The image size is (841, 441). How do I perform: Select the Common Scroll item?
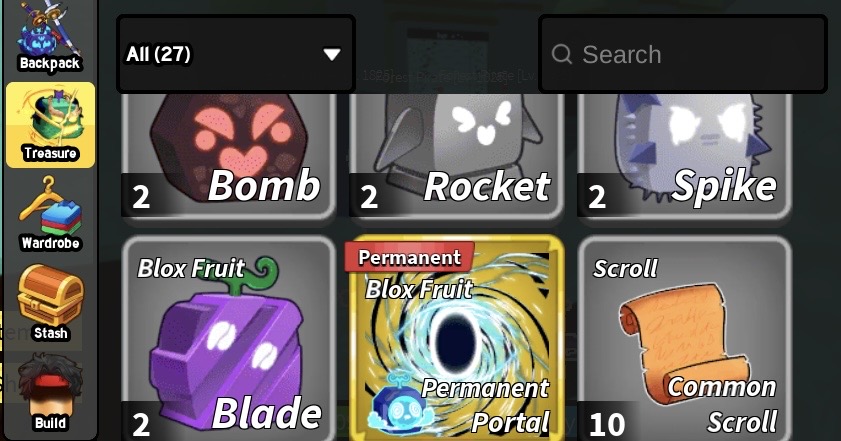point(684,338)
